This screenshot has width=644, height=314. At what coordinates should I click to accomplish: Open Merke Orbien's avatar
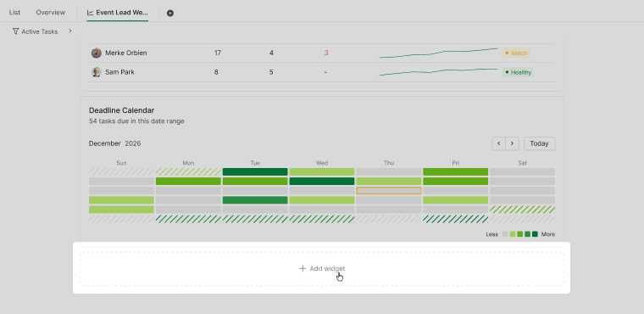click(x=96, y=53)
